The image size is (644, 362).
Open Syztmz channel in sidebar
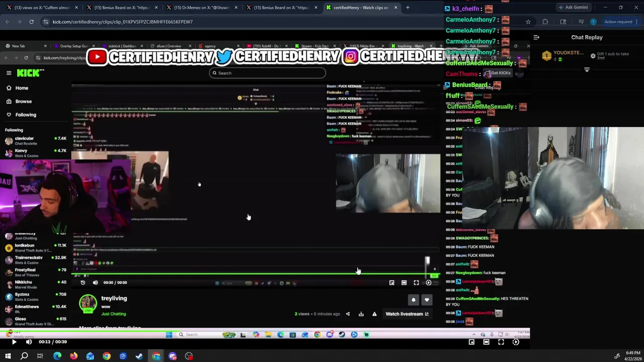tap(35, 297)
